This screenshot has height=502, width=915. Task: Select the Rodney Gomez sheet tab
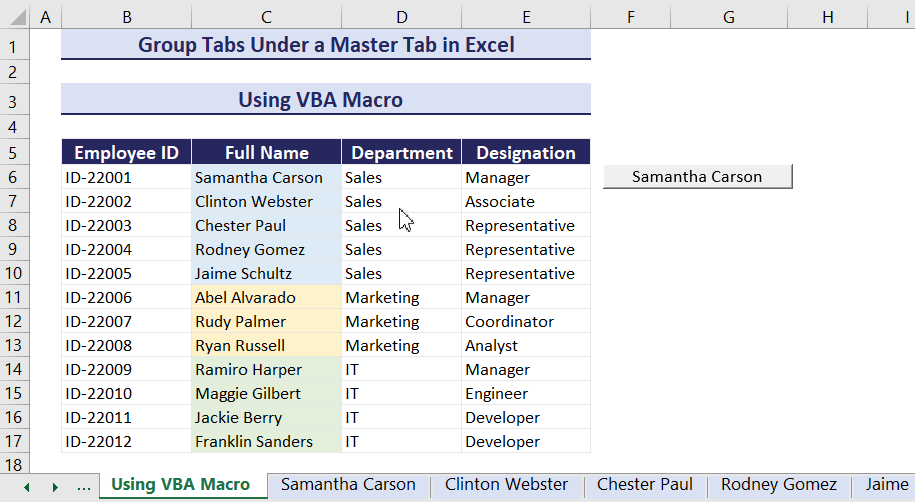pyautogui.click(x=778, y=485)
